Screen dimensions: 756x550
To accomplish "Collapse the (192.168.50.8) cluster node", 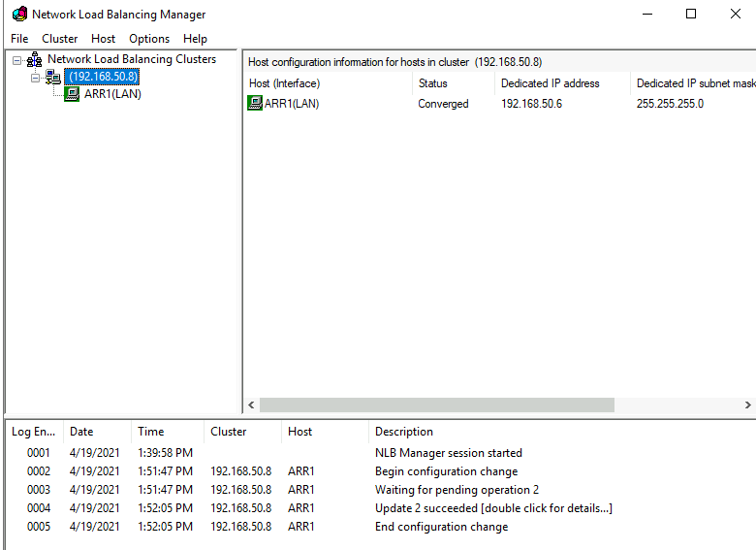I will click(35, 78).
